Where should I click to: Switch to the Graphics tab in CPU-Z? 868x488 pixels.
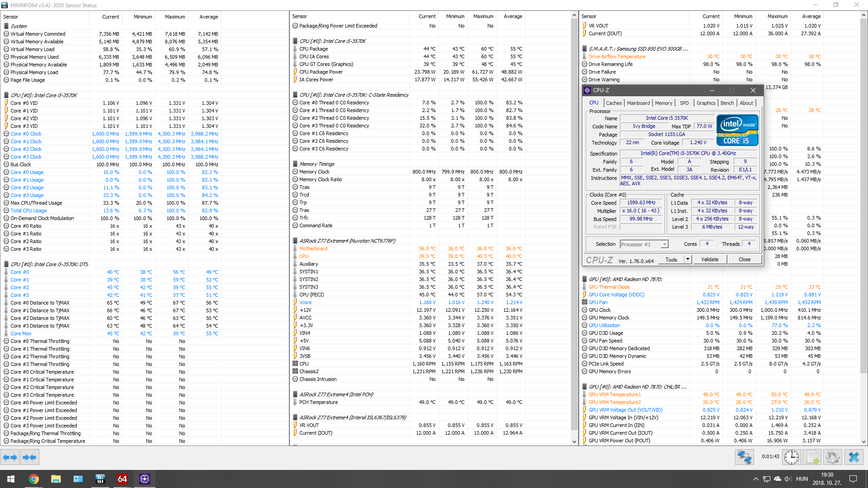pos(706,103)
